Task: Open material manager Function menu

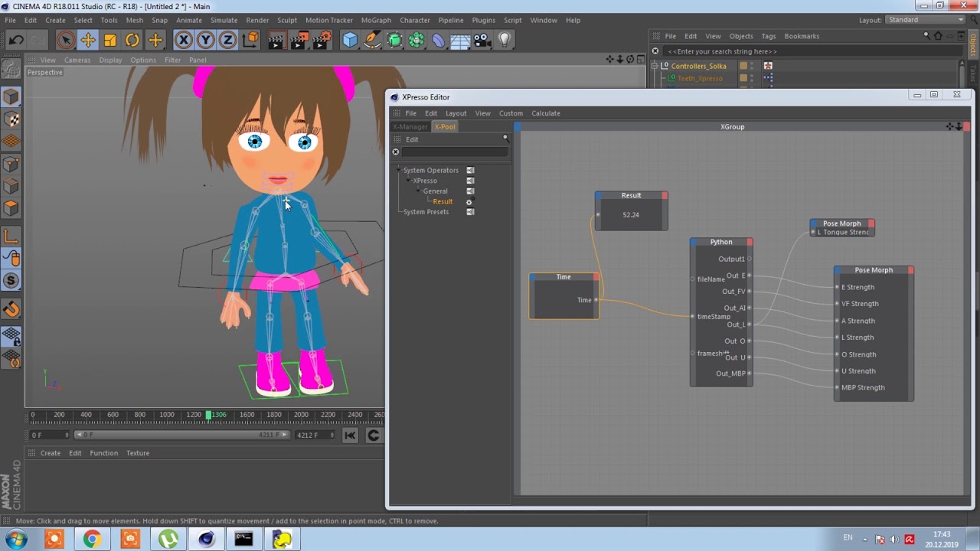Action: pos(103,453)
